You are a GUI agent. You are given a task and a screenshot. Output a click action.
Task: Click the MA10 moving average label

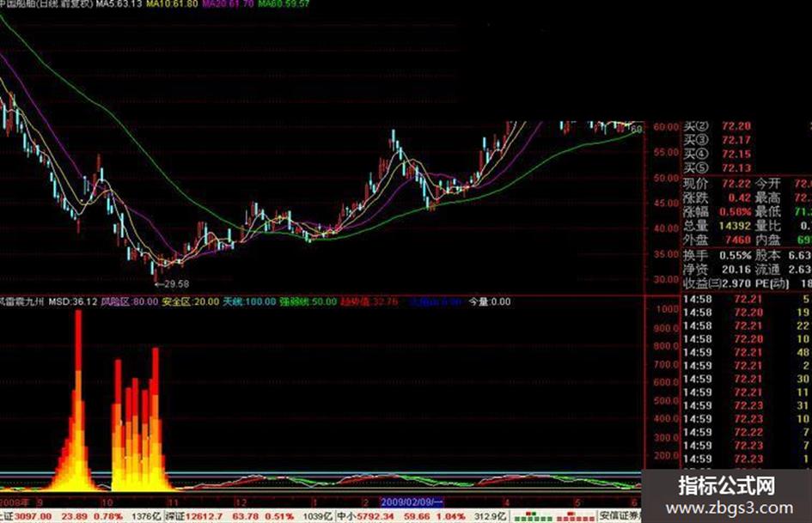(x=173, y=3)
